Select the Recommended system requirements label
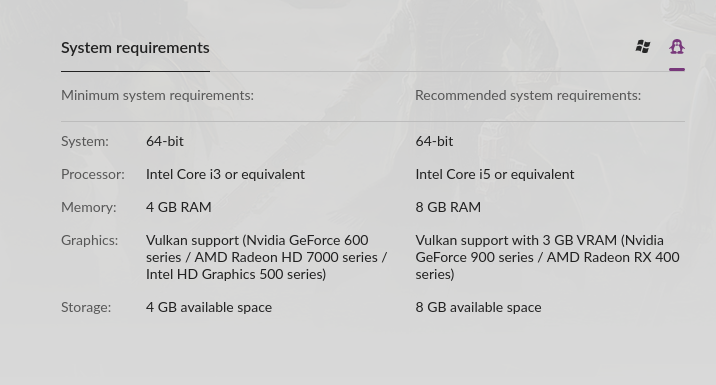Image resolution: width=716 pixels, height=385 pixels. 528,95
